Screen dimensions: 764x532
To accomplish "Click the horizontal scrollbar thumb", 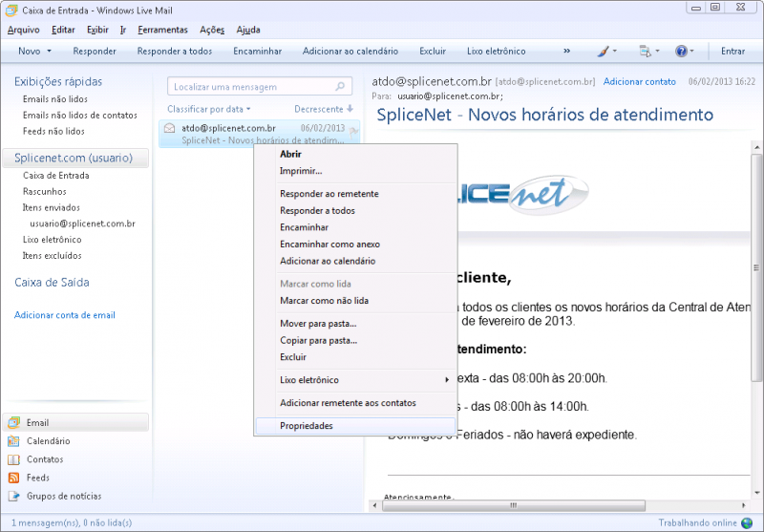I will [x=513, y=505].
